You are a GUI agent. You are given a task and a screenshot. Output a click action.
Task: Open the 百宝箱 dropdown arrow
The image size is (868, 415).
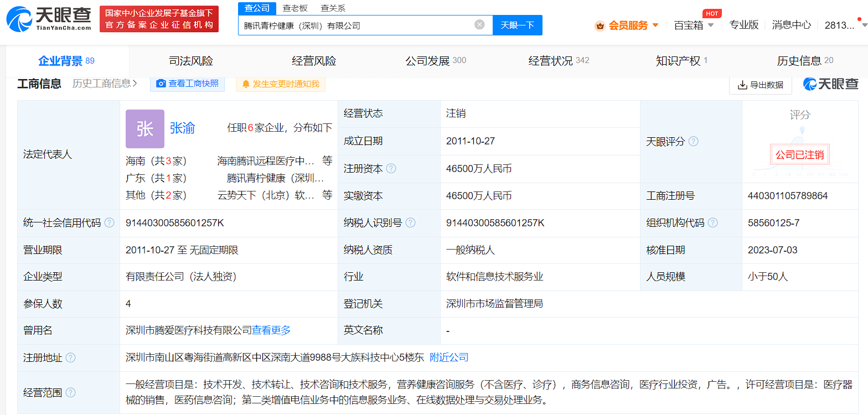711,25
